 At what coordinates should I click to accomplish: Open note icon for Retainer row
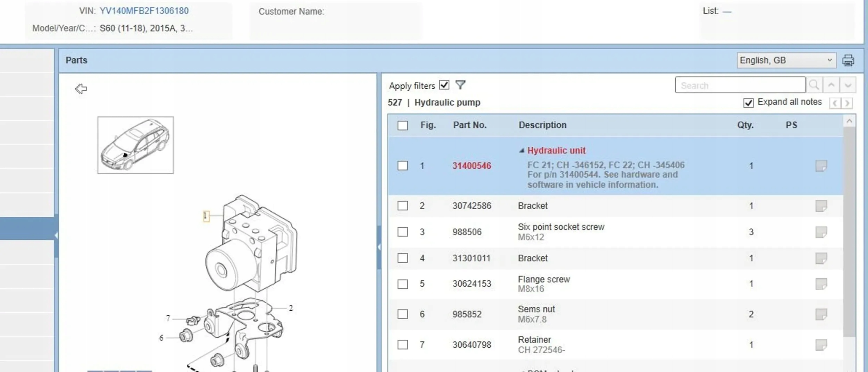point(821,345)
